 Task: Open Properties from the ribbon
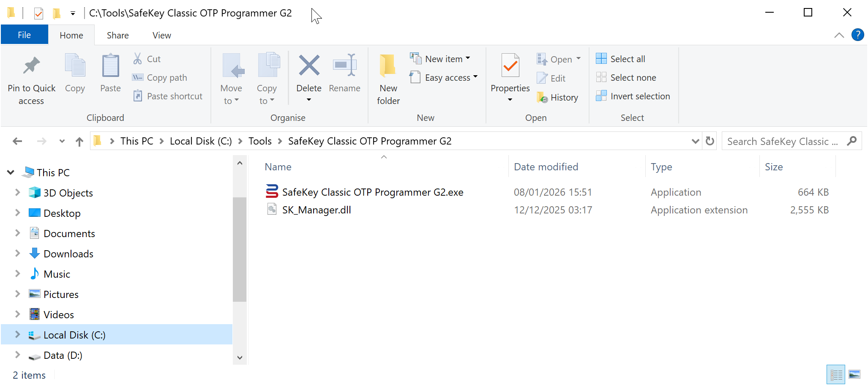tap(510, 66)
